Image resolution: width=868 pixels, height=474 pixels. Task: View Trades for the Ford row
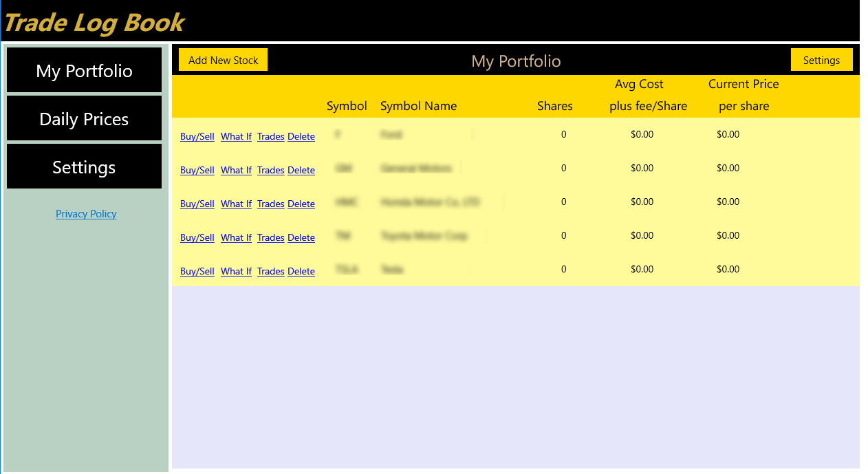pyautogui.click(x=271, y=136)
